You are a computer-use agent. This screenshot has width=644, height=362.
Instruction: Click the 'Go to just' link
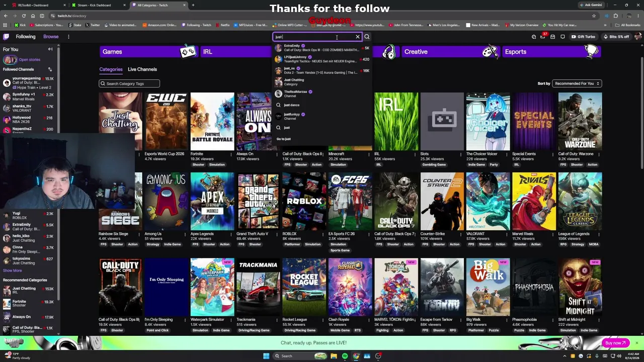point(284,139)
